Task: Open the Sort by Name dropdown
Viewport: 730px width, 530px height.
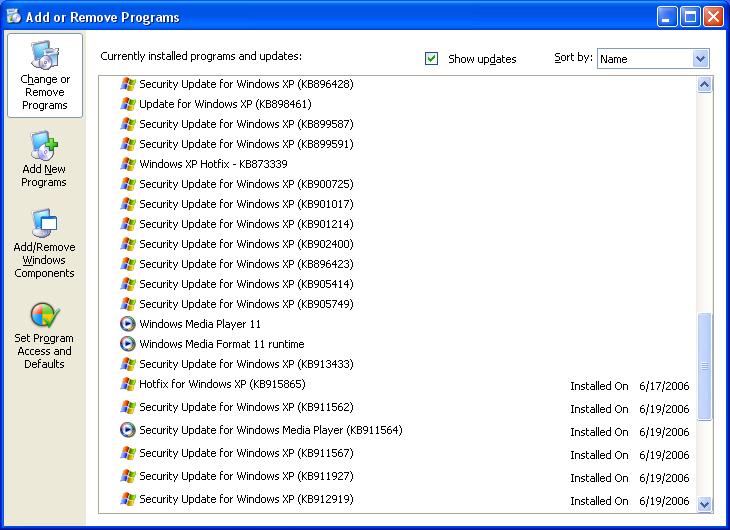Action: click(700, 59)
